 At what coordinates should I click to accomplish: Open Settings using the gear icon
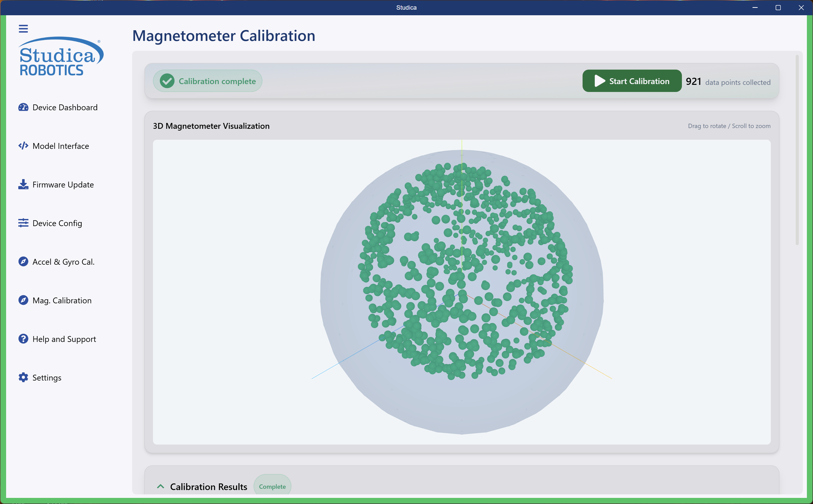coord(23,377)
